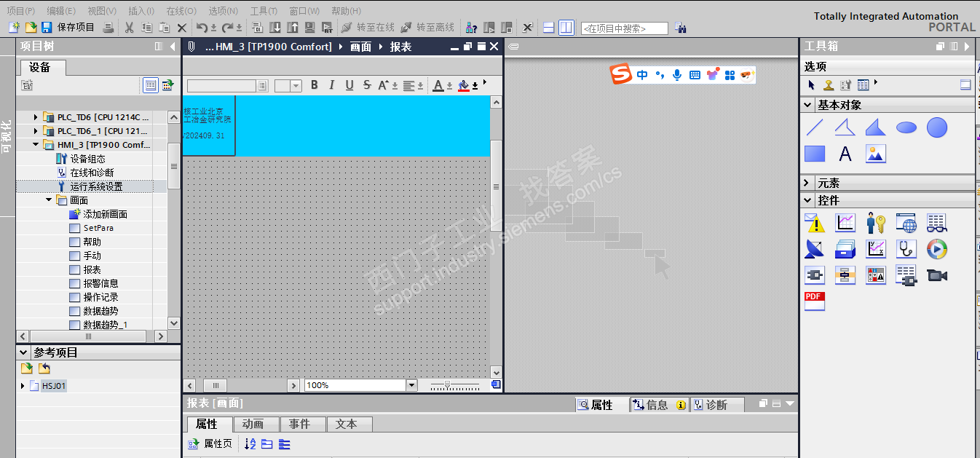The height and width of the screenshot is (458, 980).
Task: Open the 在线(O) menu
Action: click(181, 11)
